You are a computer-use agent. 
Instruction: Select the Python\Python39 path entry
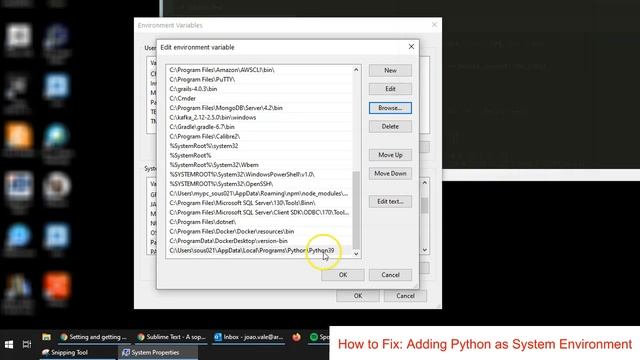[260, 251]
